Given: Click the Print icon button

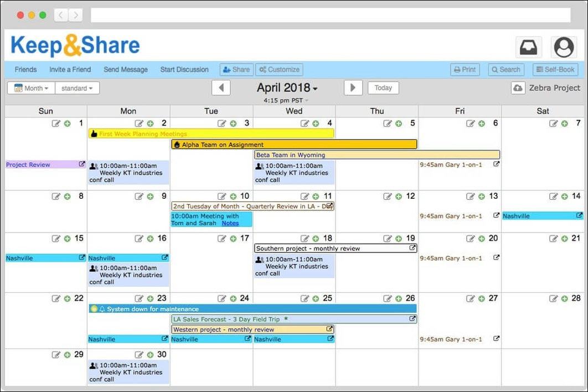Looking at the screenshot, I should coord(465,69).
